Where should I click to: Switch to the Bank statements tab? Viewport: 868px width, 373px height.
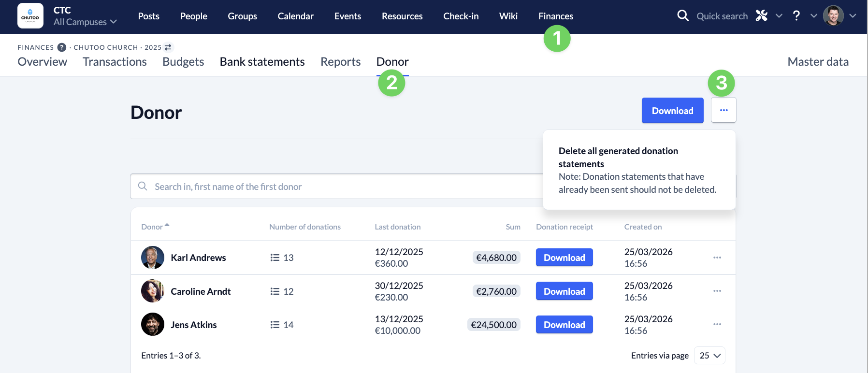262,61
